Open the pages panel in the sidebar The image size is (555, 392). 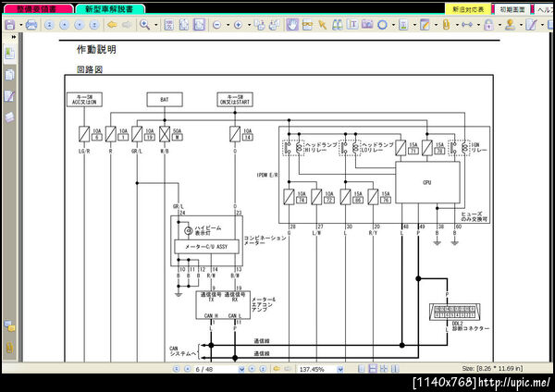9,75
